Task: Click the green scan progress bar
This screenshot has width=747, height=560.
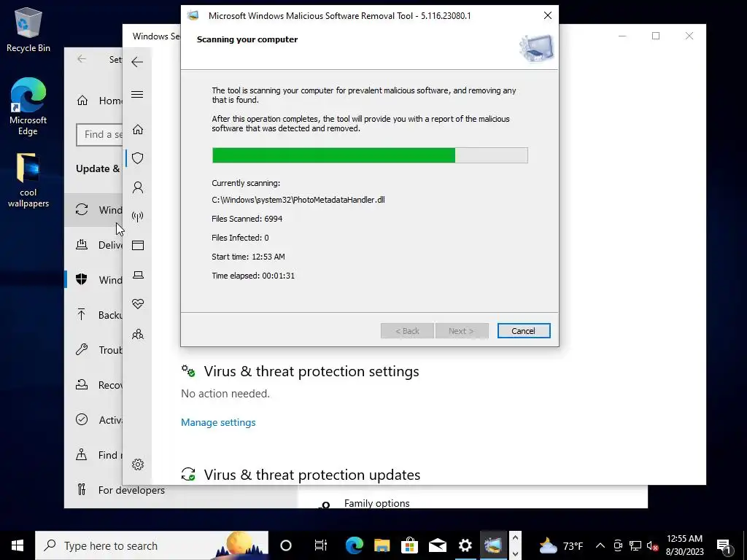Action: click(x=370, y=155)
